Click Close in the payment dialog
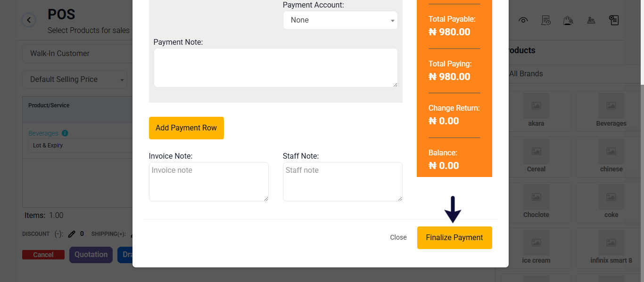 pyautogui.click(x=398, y=238)
